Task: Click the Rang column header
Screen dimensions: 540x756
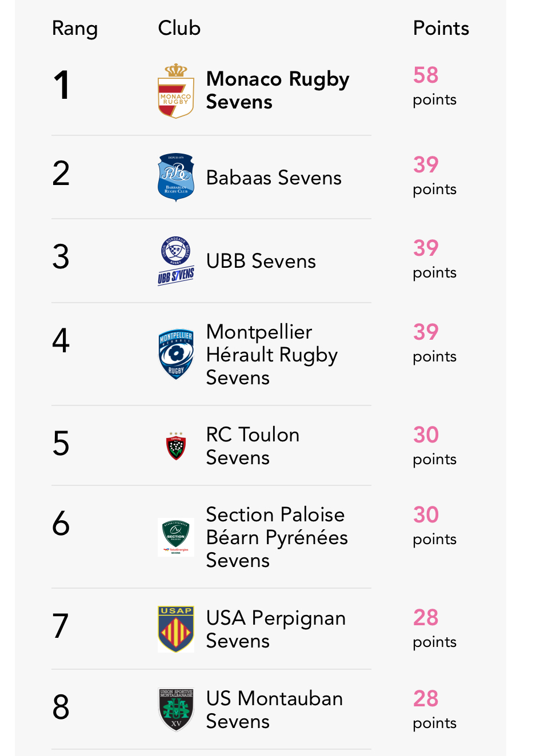Action: click(x=74, y=28)
